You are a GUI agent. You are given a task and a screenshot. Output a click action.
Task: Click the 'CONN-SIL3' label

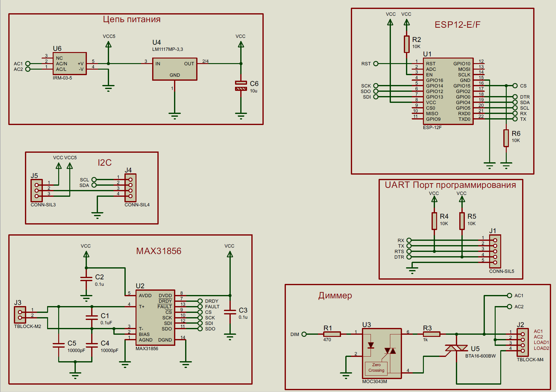[43, 205]
